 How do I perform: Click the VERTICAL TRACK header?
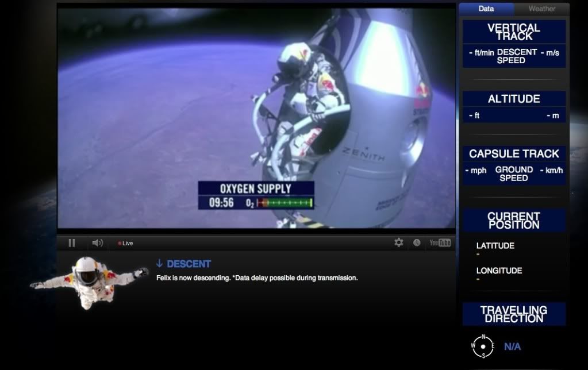(x=514, y=32)
